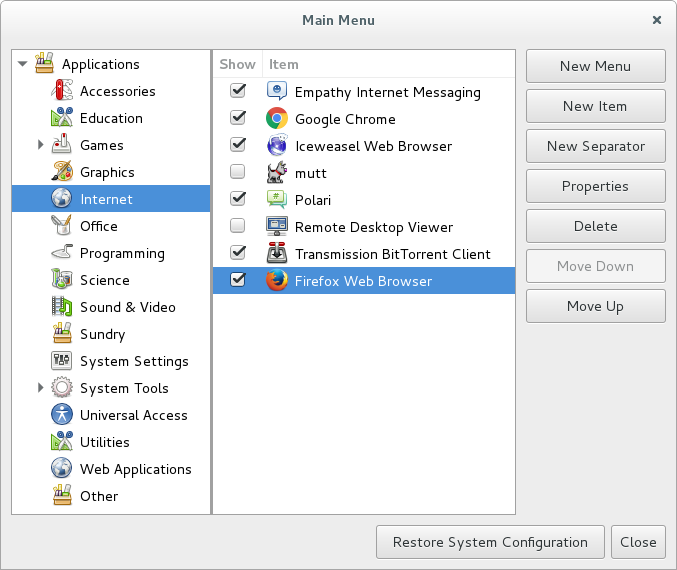Screen dimensions: 677x570
Task: Click the Polari chat icon
Action: [x=277, y=200]
